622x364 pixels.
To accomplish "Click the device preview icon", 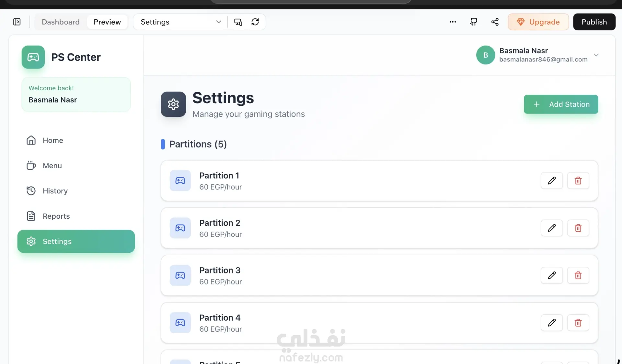I will (x=238, y=22).
